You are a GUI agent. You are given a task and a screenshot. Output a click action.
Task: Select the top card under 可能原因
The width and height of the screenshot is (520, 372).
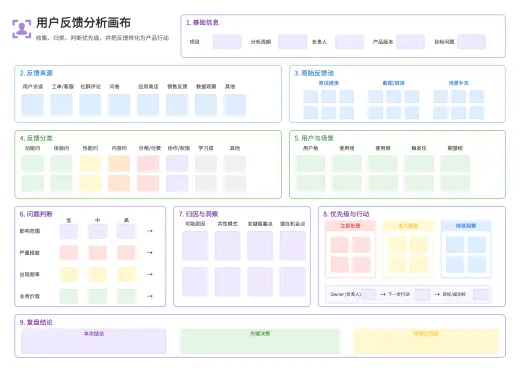pyautogui.click(x=195, y=246)
